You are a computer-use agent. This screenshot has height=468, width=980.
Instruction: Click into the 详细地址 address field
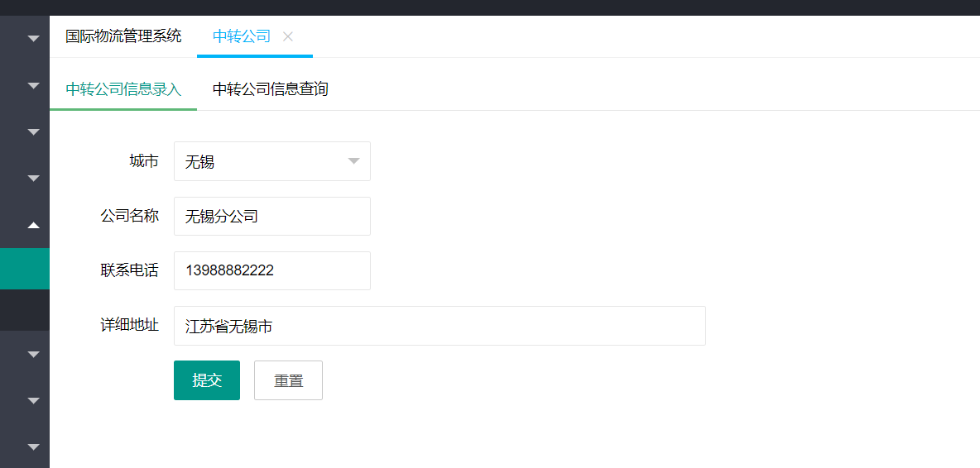(x=439, y=327)
